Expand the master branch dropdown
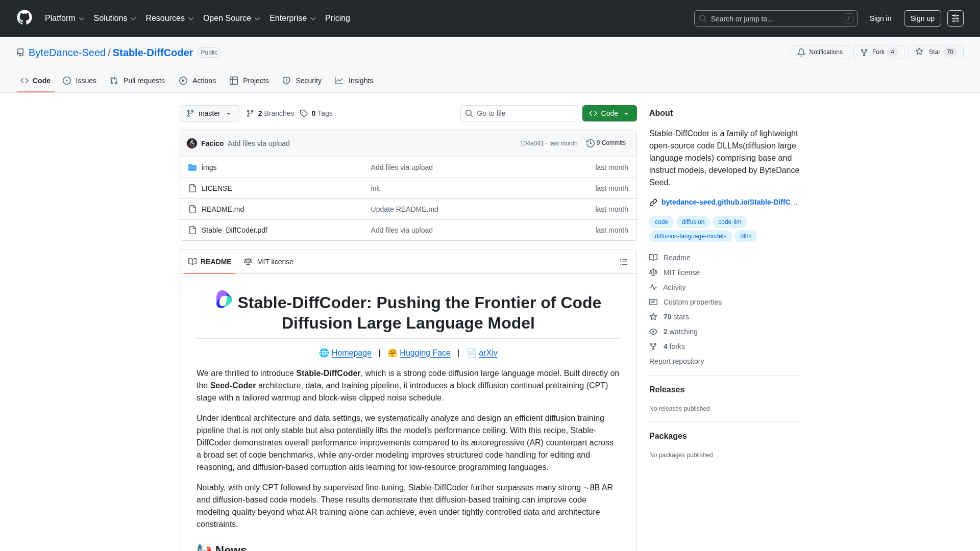 pos(209,113)
